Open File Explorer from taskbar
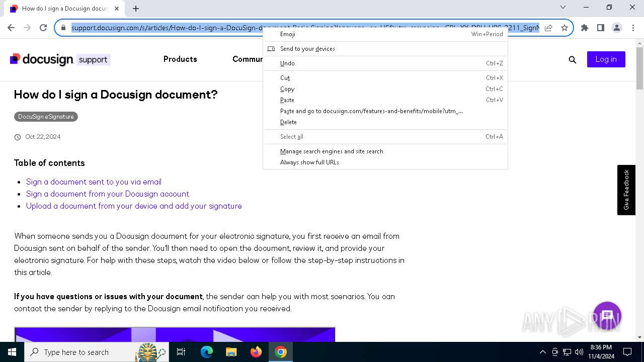 231,352
